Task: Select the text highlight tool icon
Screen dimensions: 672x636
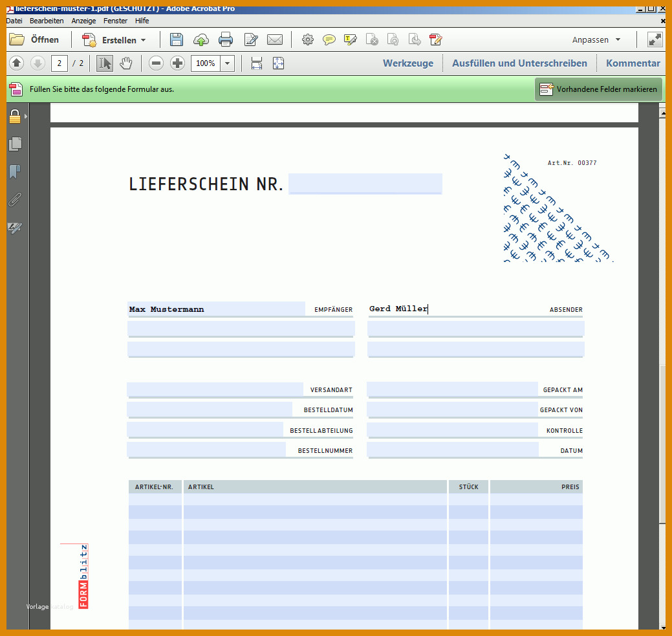Action: click(350, 40)
